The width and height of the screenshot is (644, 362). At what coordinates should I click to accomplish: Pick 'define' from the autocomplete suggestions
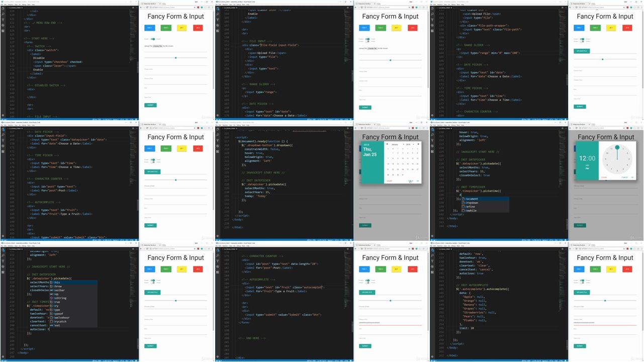pyautogui.click(x=485, y=207)
